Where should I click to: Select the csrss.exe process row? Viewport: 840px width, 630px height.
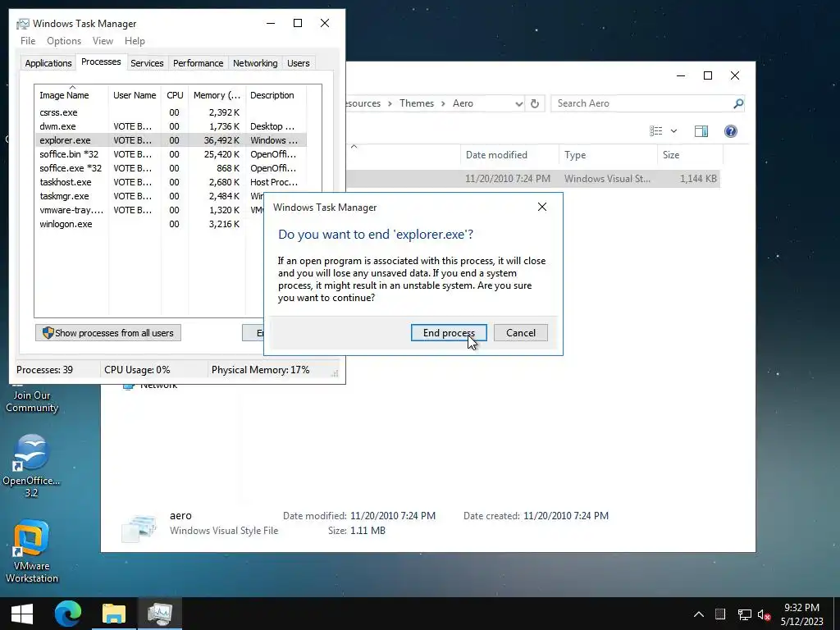point(171,112)
